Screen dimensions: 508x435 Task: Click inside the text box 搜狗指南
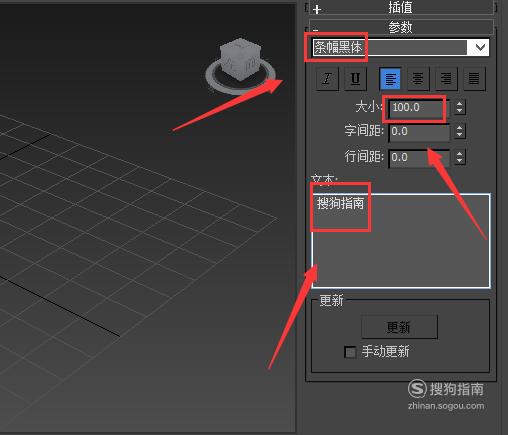[401, 241]
